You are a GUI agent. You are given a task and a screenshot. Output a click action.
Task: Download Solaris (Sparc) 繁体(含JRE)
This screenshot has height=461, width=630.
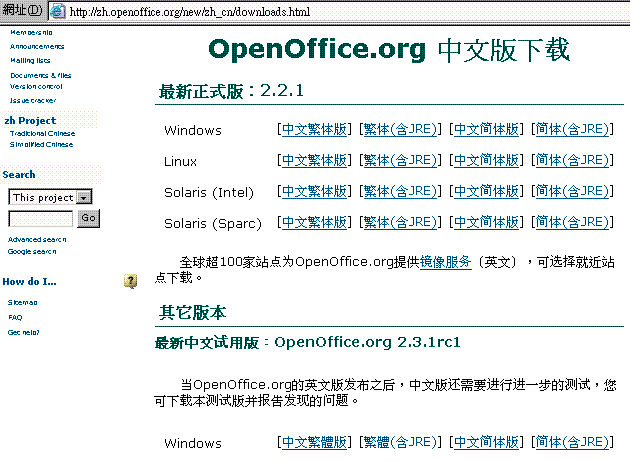pos(400,222)
